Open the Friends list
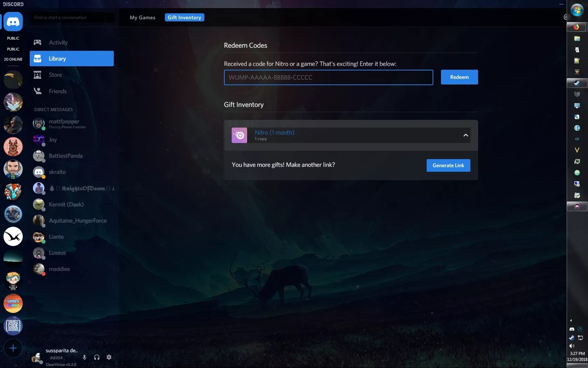This screenshot has height=368, width=588. click(x=72, y=91)
